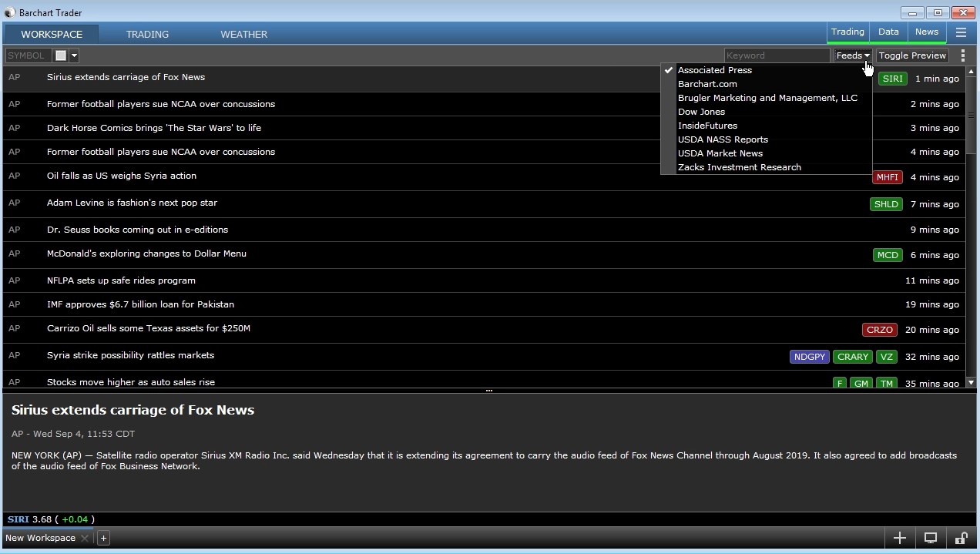Viewport: 980px width, 554px height.
Task: Select the New Workspace tab
Action: pyautogui.click(x=40, y=538)
